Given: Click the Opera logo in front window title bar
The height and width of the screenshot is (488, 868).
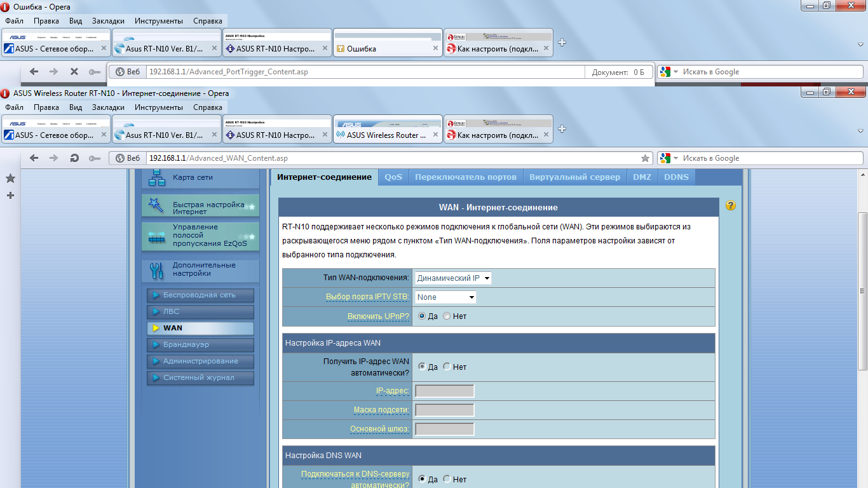Looking at the screenshot, I should coord(6,93).
